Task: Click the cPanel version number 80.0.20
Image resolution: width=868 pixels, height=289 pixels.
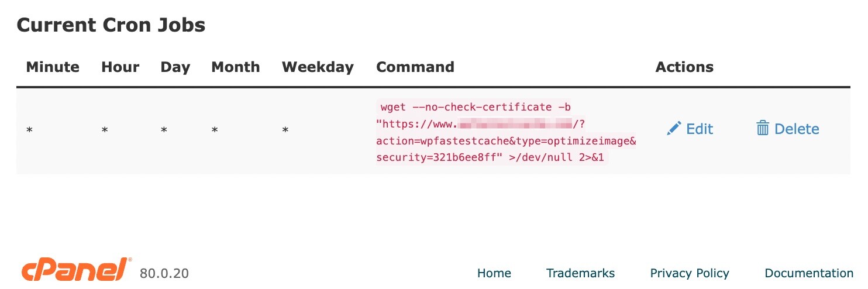Action: 164,273
